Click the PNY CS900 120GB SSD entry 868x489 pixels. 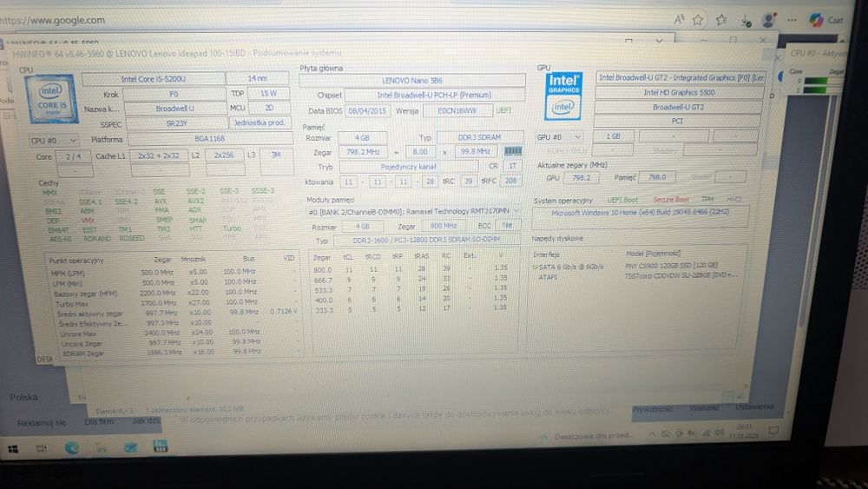pos(672,265)
